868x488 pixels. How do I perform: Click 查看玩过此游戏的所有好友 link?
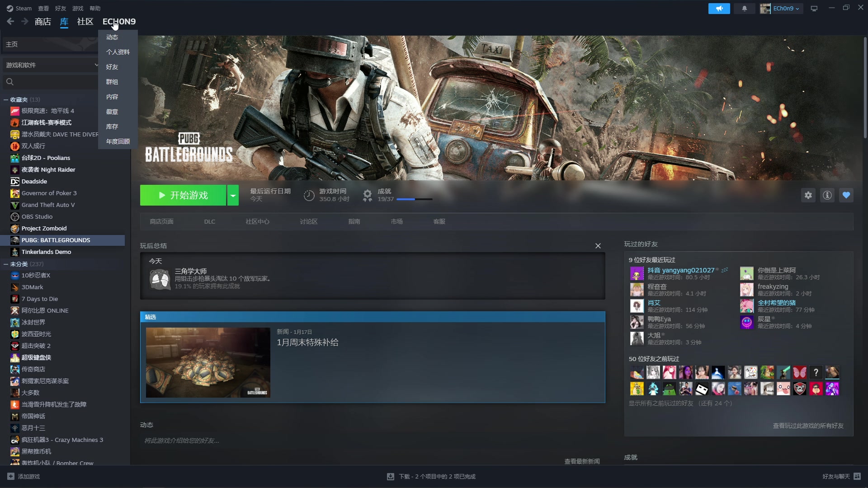coord(808,426)
